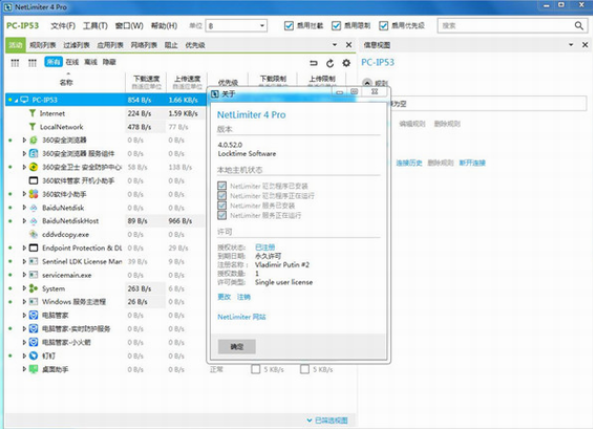The height and width of the screenshot is (429, 593).
Task: Click the Endpoint Protection window icon
Action: coord(34,248)
